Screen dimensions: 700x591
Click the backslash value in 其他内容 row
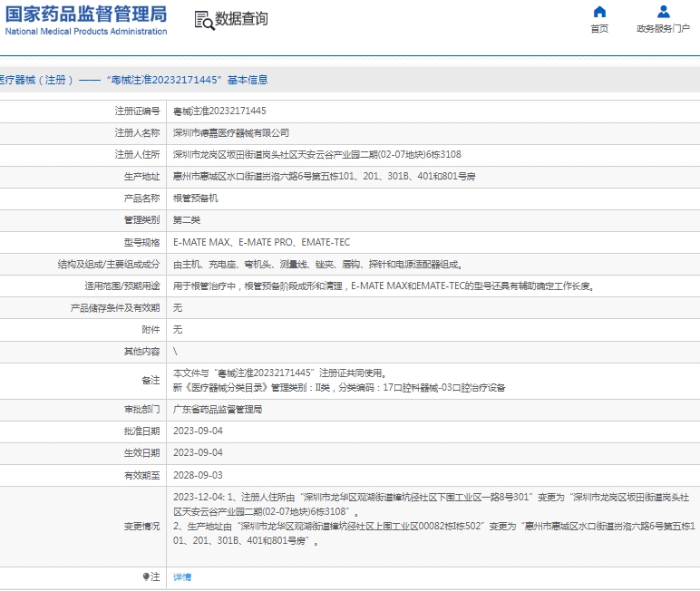click(x=175, y=352)
